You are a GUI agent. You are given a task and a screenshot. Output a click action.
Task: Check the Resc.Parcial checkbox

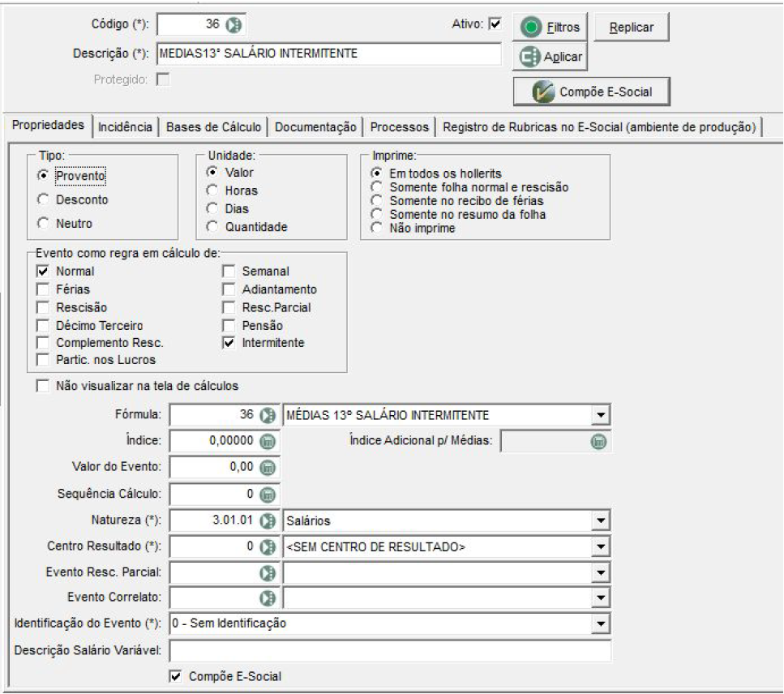tap(229, 307)
